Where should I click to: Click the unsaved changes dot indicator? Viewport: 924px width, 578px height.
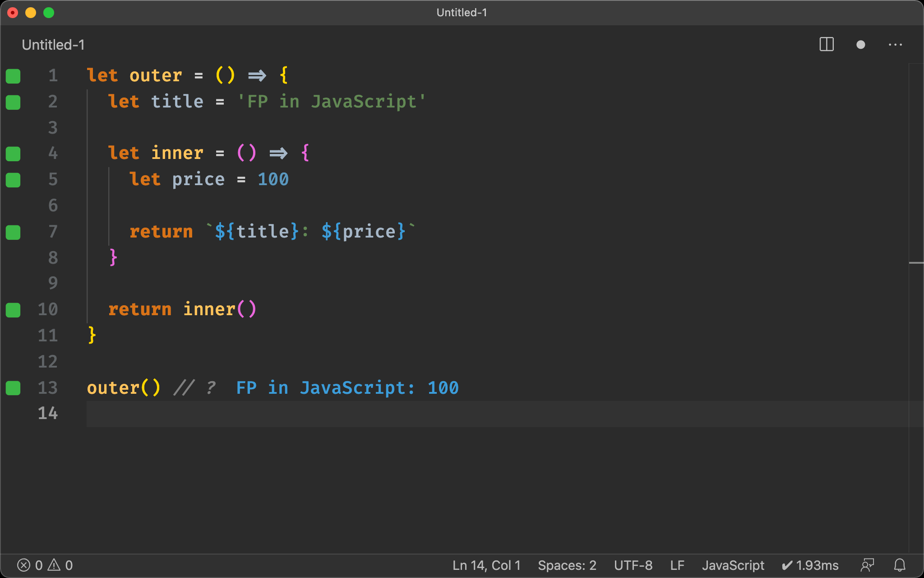point(860,44)
